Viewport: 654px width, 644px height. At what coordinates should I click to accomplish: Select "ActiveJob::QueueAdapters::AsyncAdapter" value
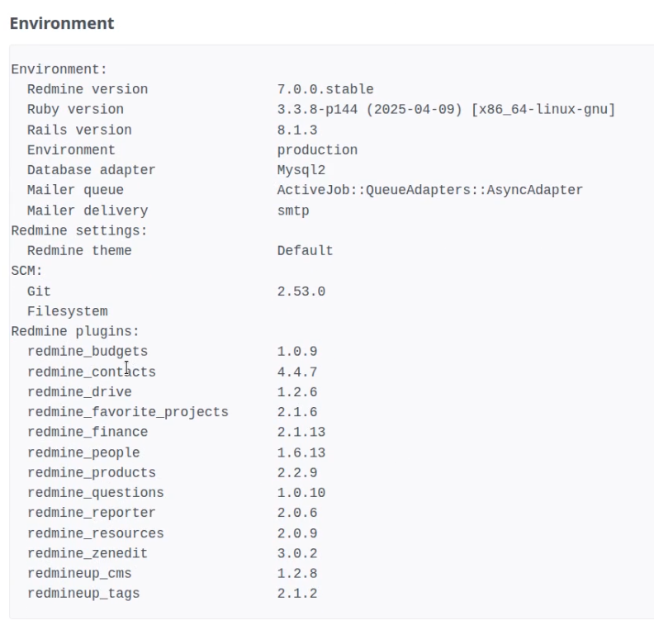click(x=430, y=190)
